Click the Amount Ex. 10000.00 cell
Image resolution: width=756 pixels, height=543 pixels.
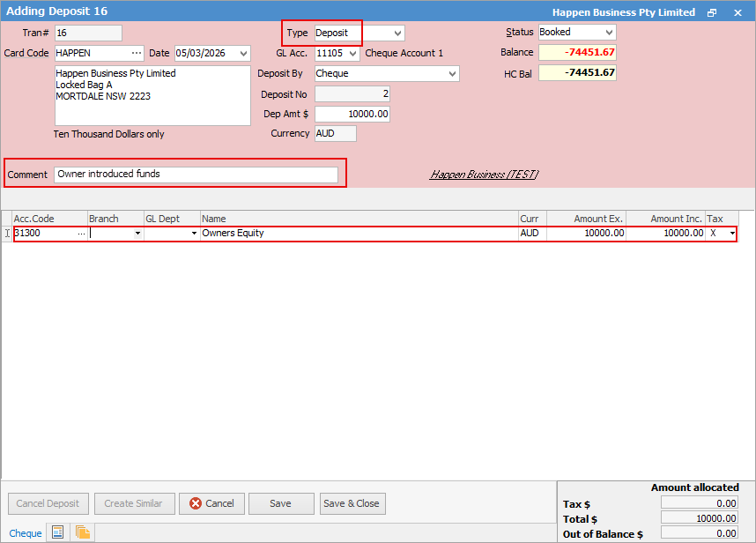pos(586,234)
